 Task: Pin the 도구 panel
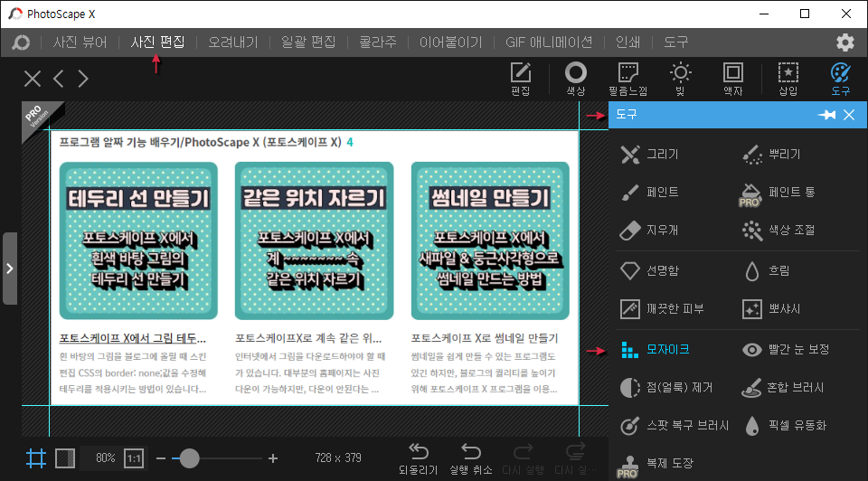pos(827,115)
